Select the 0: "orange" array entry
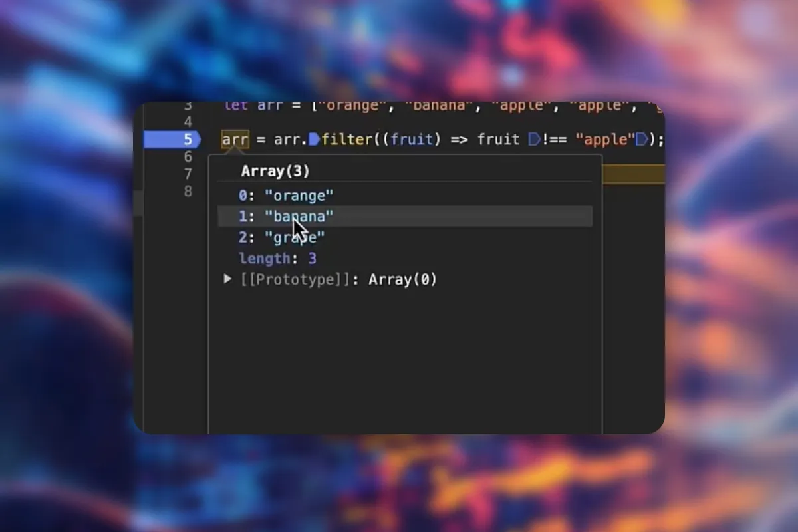The width and height of the screenshot is (798, 532). click(x=286, y=196)
